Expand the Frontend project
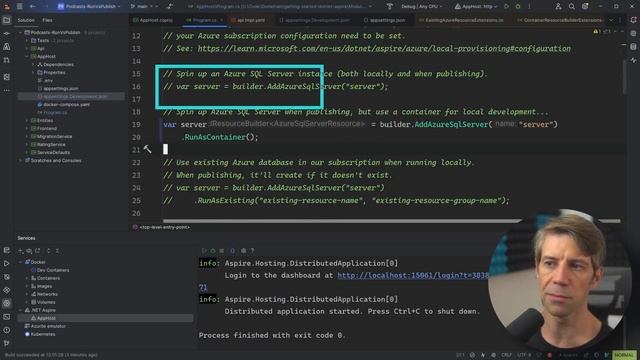The image size is (640, 360). click(x=27, y=128)
